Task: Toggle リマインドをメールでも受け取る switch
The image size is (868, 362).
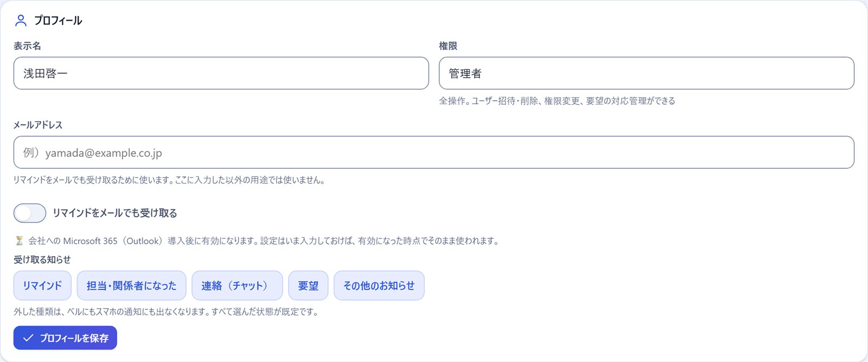Action: point(30,213)
